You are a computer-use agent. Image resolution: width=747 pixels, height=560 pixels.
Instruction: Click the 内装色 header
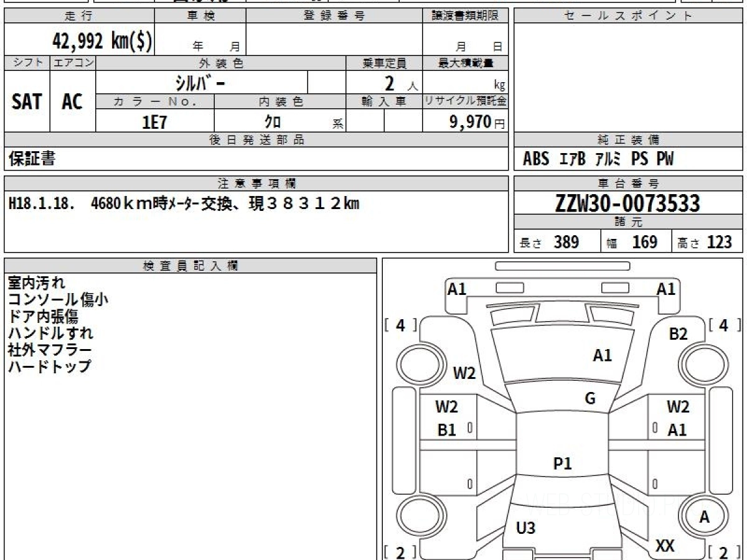click(x=280, y=101)
